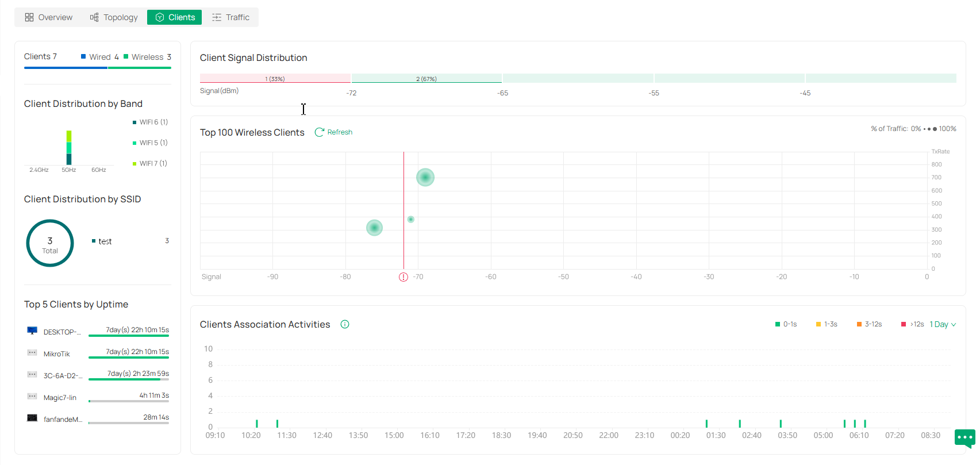Click the Association Activities info icon
980x465 pixels.
pyautogui.click(x=345, y=324)
